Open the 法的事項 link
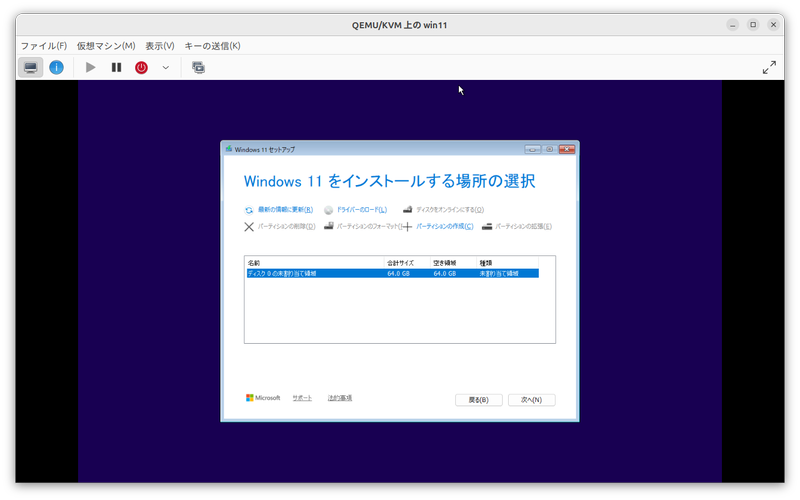This screenshot has width=800, height=500. click(x=340, y=398)
